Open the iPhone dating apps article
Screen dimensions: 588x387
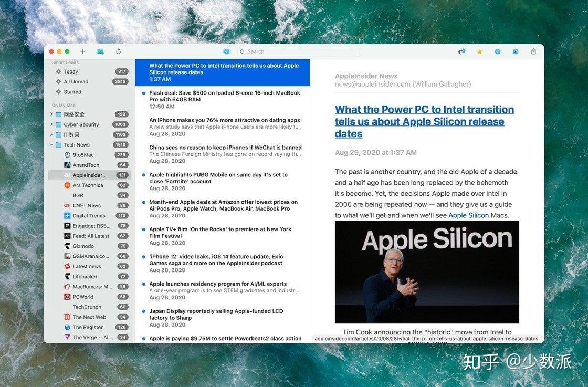coord(223,127)
